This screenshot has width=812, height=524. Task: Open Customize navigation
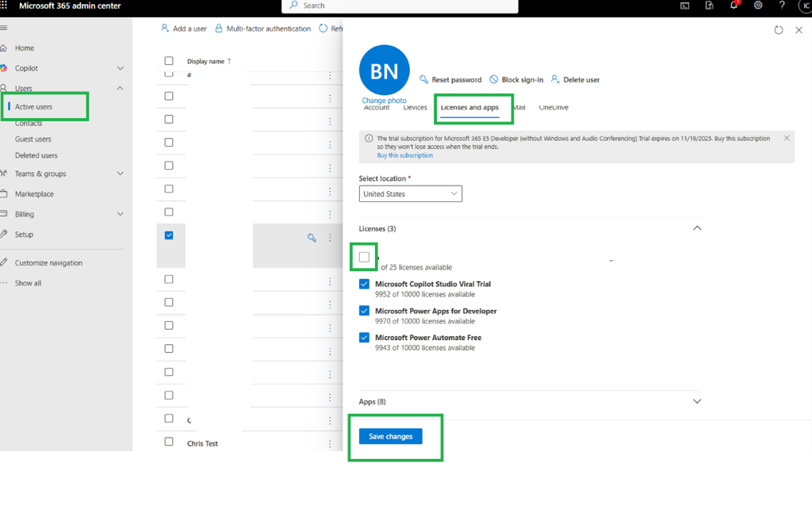(48, 263)
